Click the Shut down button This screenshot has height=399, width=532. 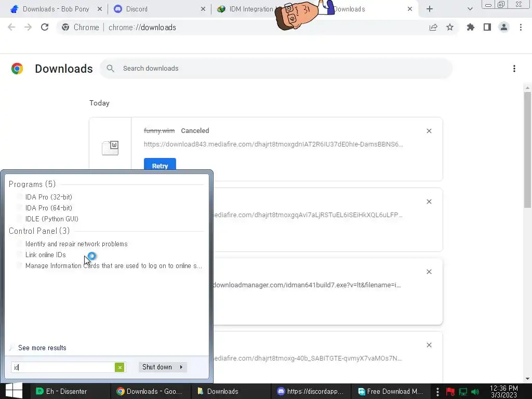click(157, 367)
